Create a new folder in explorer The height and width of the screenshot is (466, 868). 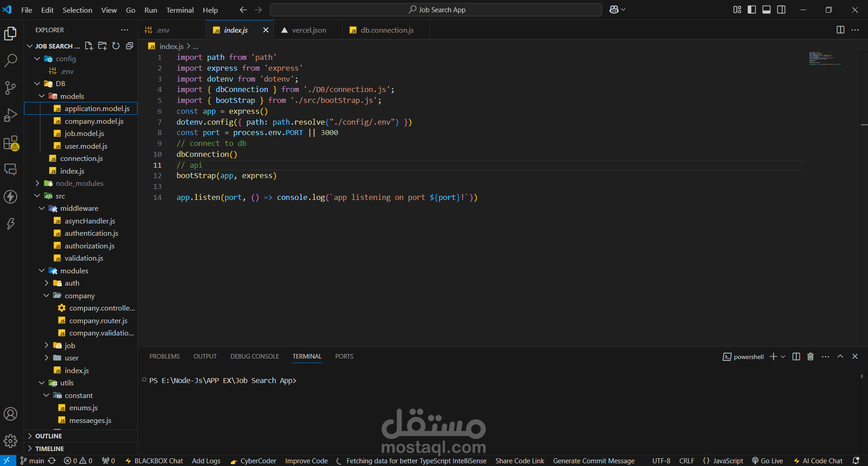pos(103,46)
